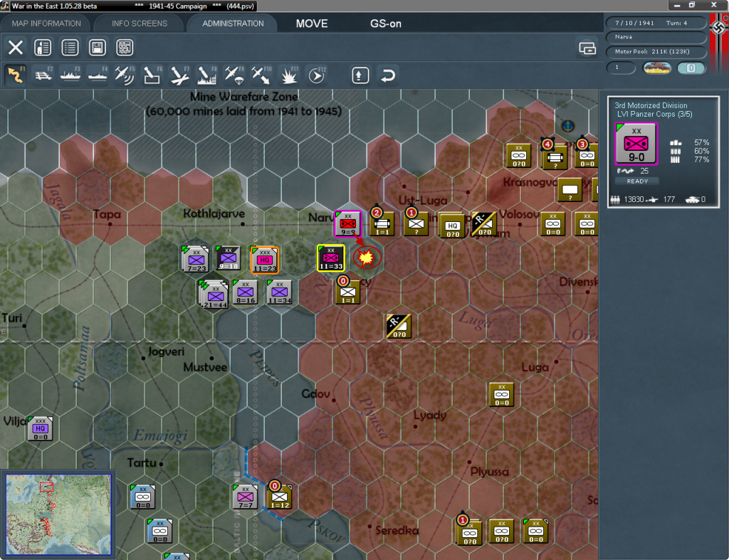Click the up-arrow box toolbar icon

click(360, 75)
